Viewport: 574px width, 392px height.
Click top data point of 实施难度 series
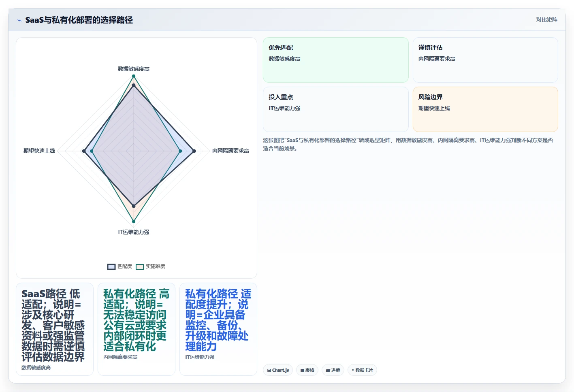tap(134, 75)
